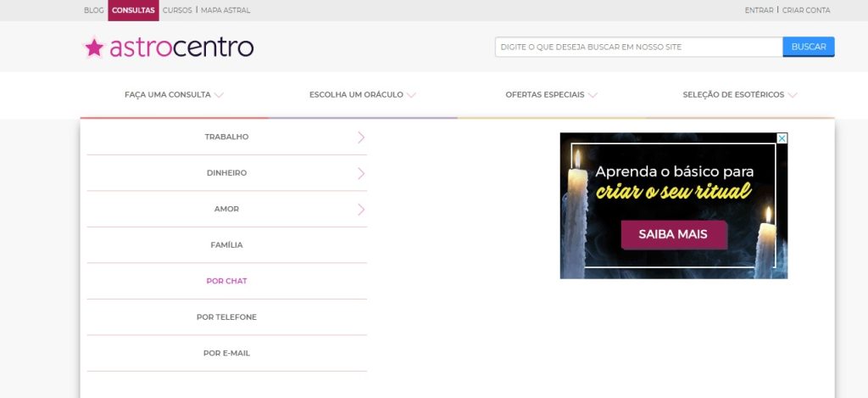The image size is (868, 398).
Task: Expand the Trabalho submenu arrow
Action: (361, 137)
